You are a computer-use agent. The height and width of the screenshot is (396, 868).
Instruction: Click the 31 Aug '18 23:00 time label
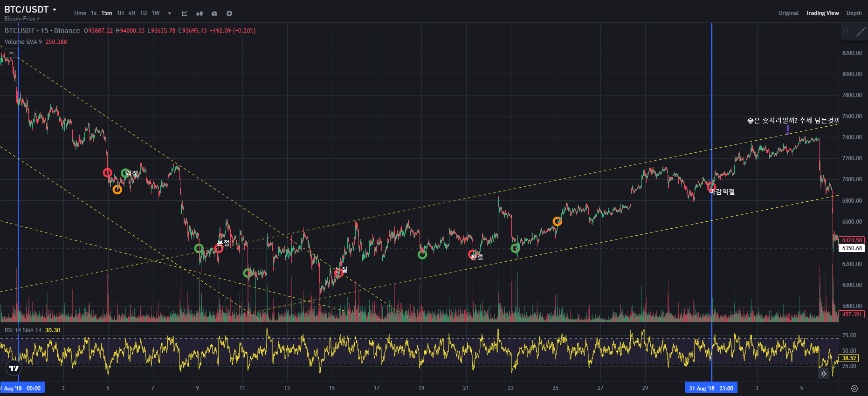click(x=711, y=388)
